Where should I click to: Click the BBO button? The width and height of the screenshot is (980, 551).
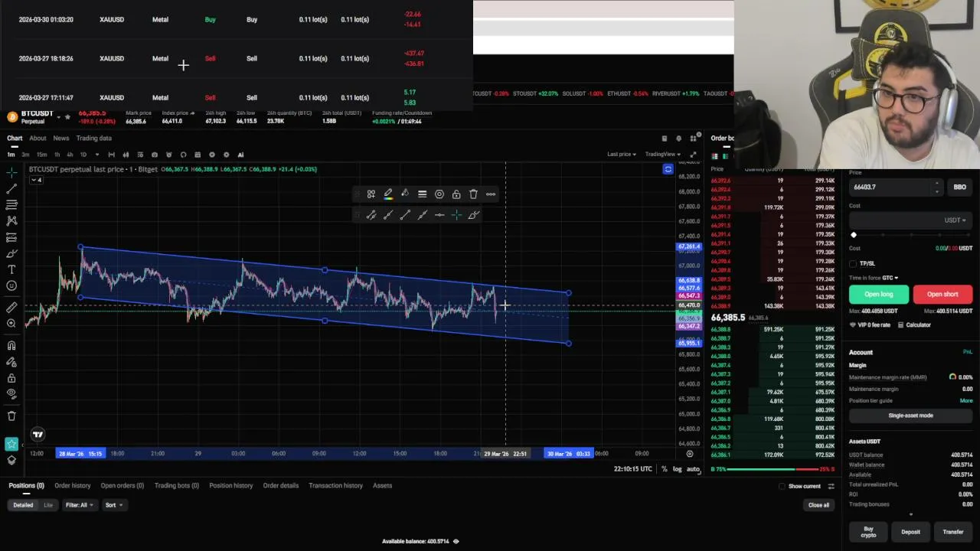pyautogui.click(x=960, y=187)
